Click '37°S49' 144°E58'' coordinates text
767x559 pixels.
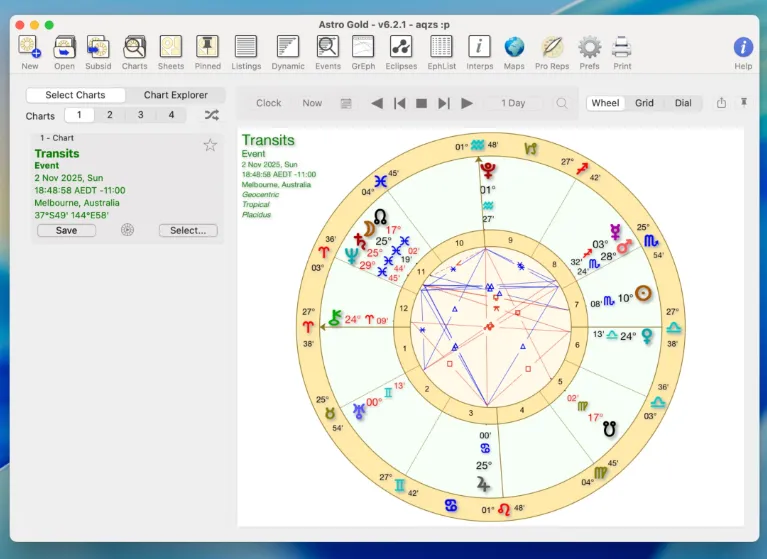point(71,215)
